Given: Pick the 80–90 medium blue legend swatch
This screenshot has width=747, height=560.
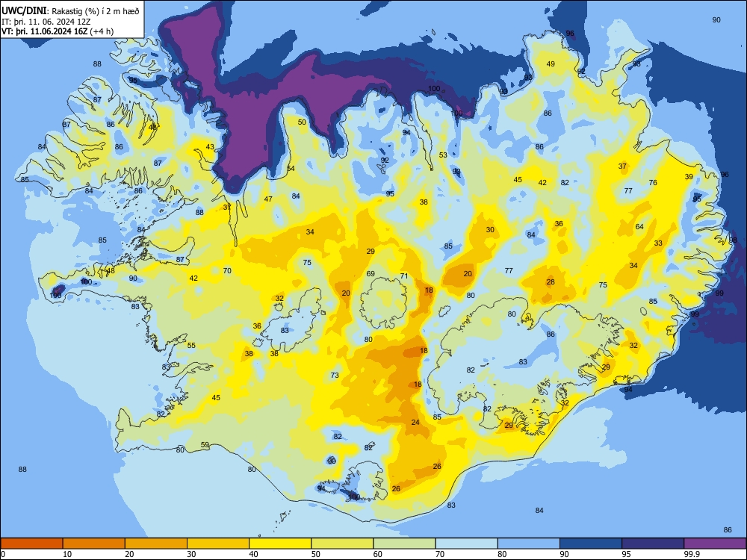Looking at the screenshot, I should tap(528, 544).
